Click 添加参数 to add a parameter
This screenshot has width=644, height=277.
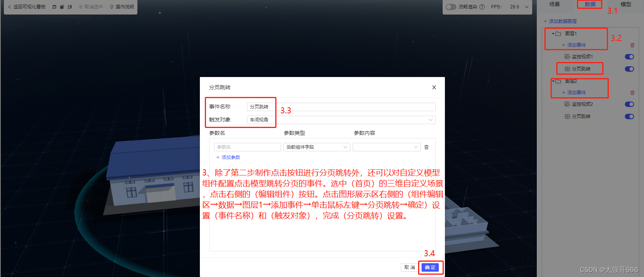click(x=228, y=157)
